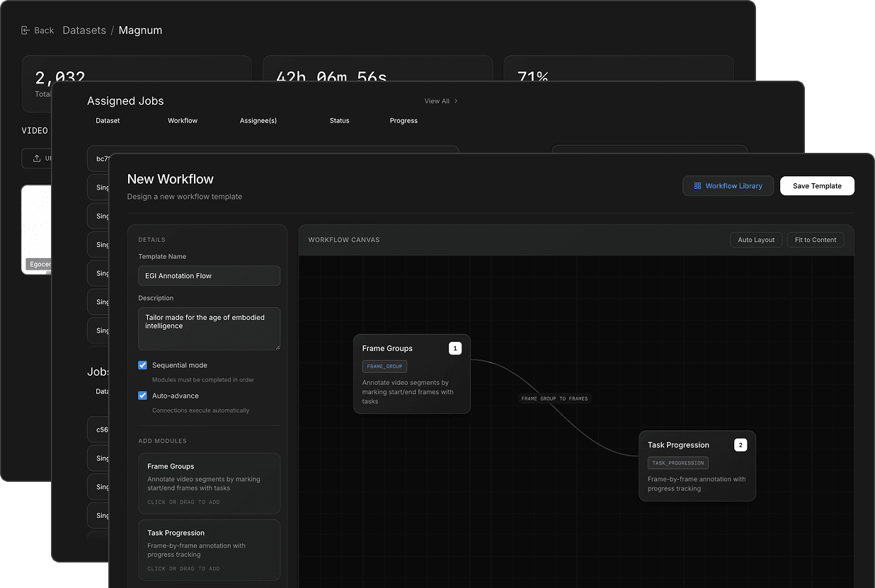Click the "1" badge on Frame Groups node
This screenshot has width=875, height=588.
(455, 348)
